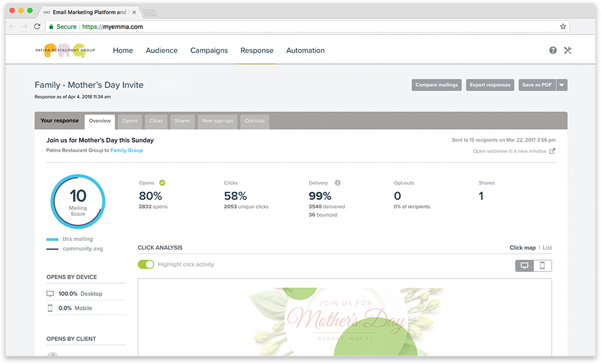Image resolution: width=601 pixels, height=364 pixels.
Task: Click the green Opens checkmark badge
Action: [162, 183]
